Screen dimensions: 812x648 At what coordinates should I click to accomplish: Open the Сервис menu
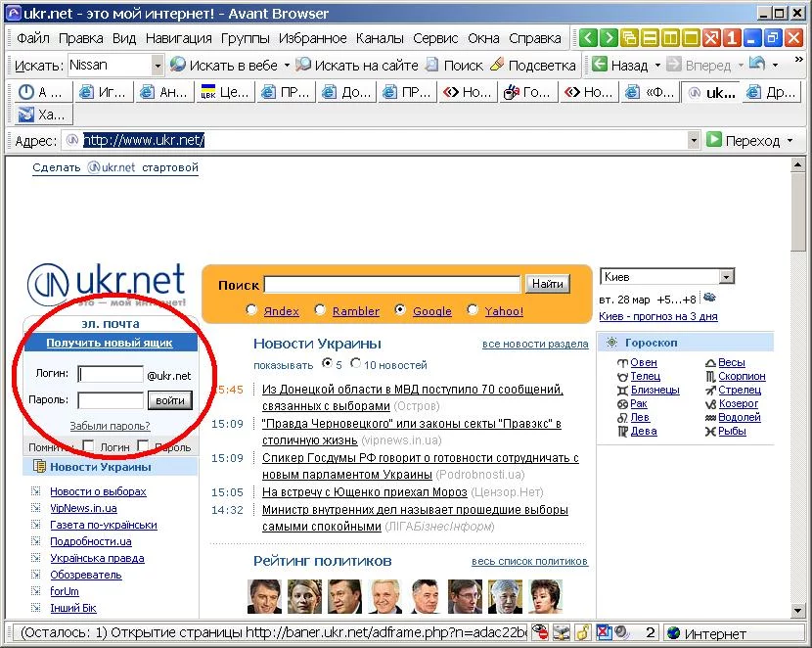point(435,38)
